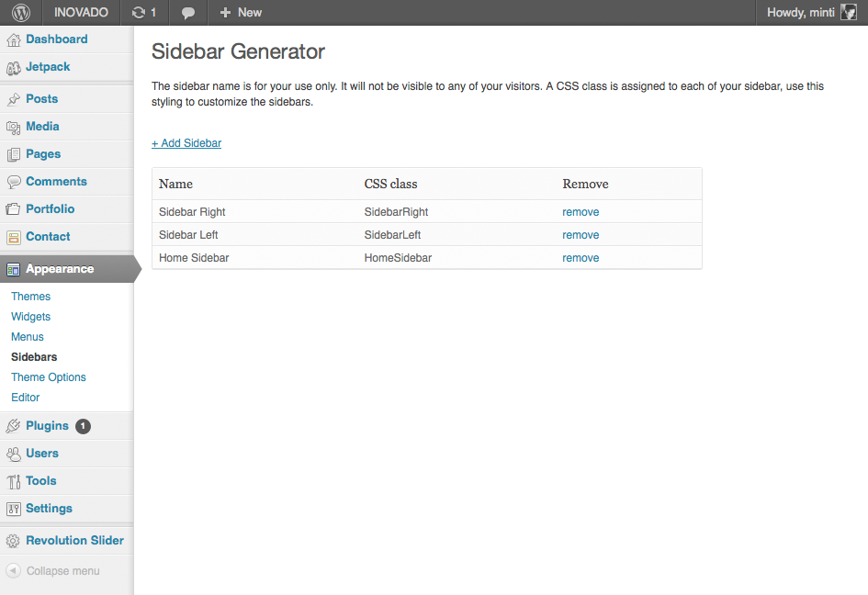Screen dimensions: 868x595
Task: Click the Appearance brush icon
Action: click(15, 268)
